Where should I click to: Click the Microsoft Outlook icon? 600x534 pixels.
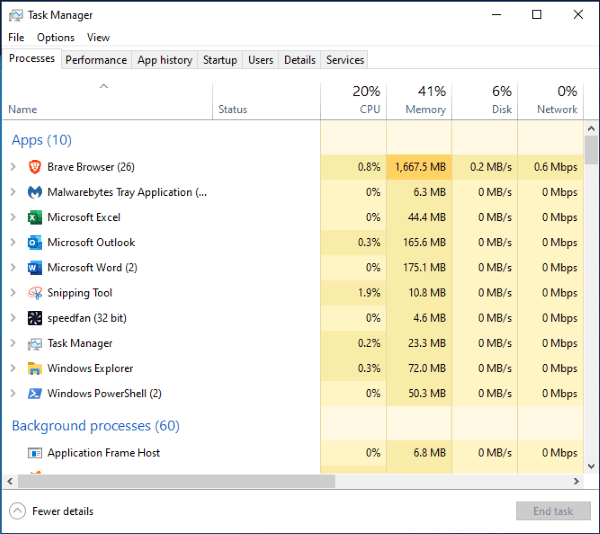pos(35,243)
